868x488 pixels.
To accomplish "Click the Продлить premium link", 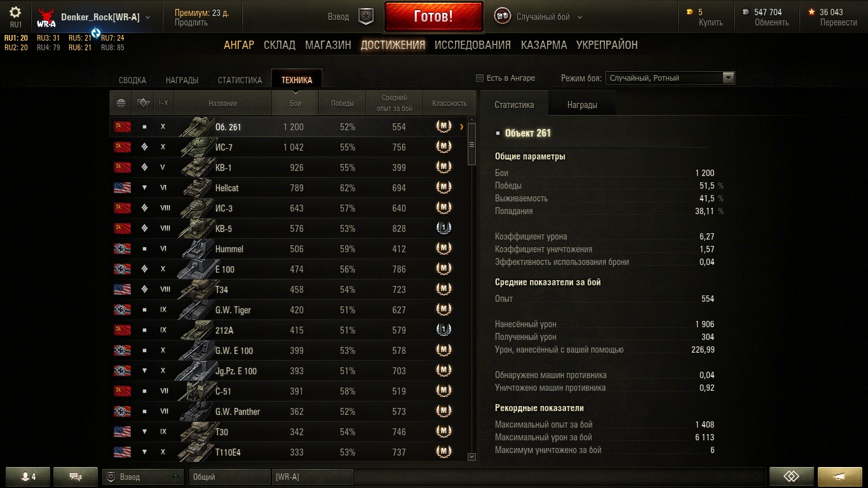I will click(191, 22).
